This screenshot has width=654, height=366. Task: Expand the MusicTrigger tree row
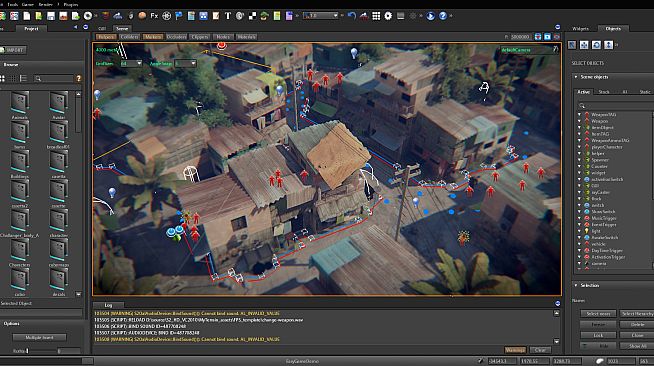pyautogui.click(x=579, y=218)
